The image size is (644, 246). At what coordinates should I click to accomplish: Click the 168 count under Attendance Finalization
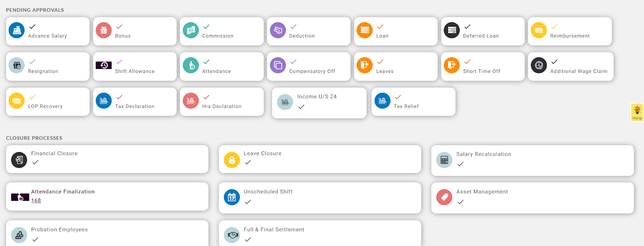[36, 200]
